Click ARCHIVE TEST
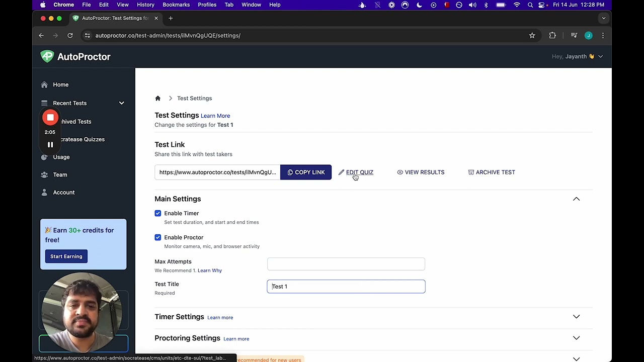Screen dimensions: 644x362 point(492,172)
